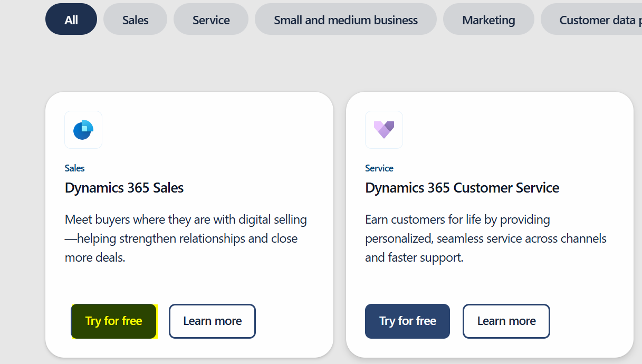The width and height of the screenshot is (642, 364).
Task: Select the All filter pill
Action: (71, 20)
